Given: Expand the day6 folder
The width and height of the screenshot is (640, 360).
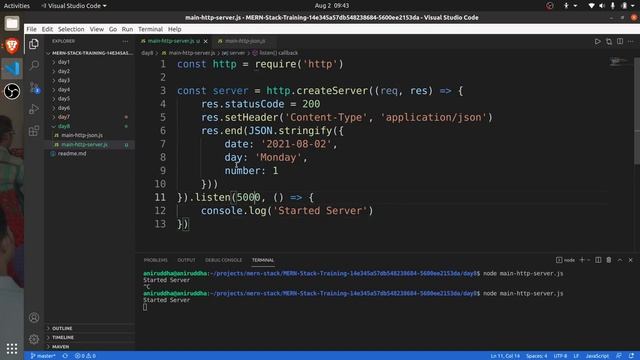Looking at the screenshot, I should tap(64, 108).
